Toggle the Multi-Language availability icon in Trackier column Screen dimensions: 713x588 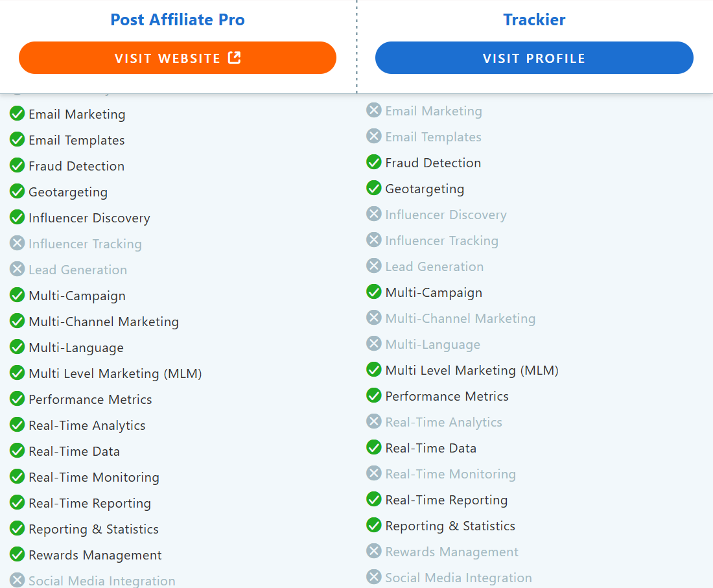374,344
